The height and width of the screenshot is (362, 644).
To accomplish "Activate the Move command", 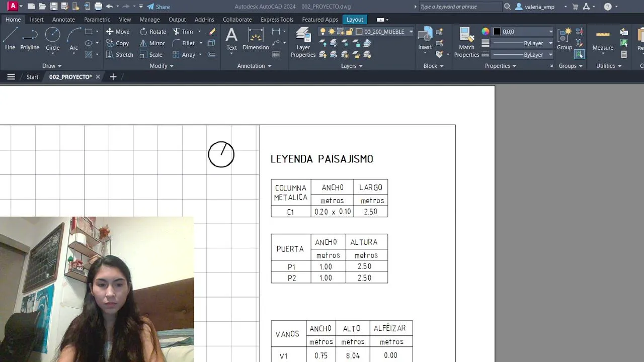I will tap(118, 31).
